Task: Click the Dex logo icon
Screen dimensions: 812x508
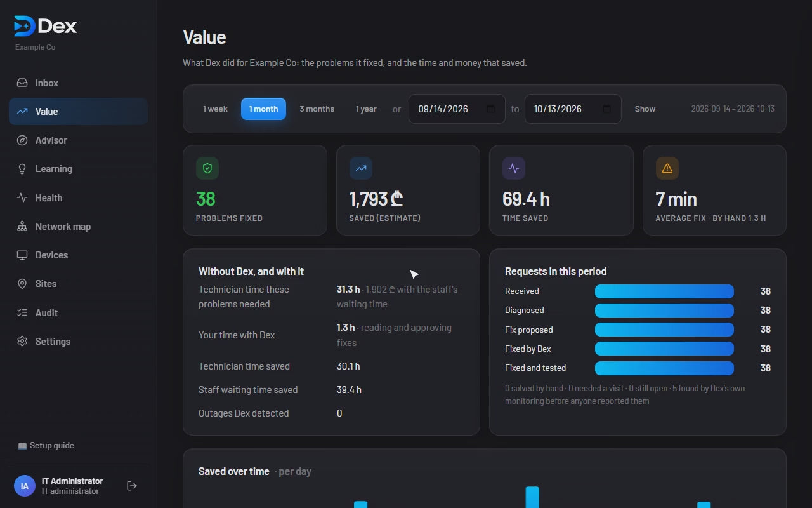Action: 24,26
